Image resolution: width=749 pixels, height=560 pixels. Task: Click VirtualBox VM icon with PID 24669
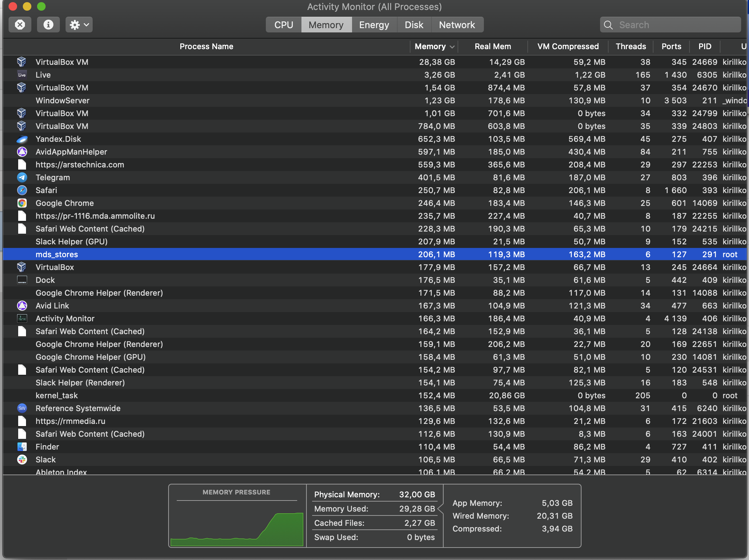click(22, 62)
